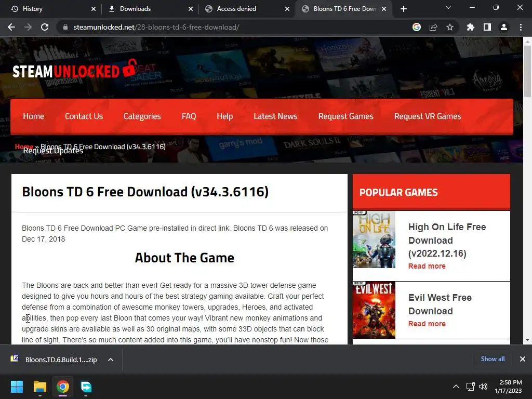Show hidden system tray icons

click(456, 387)
